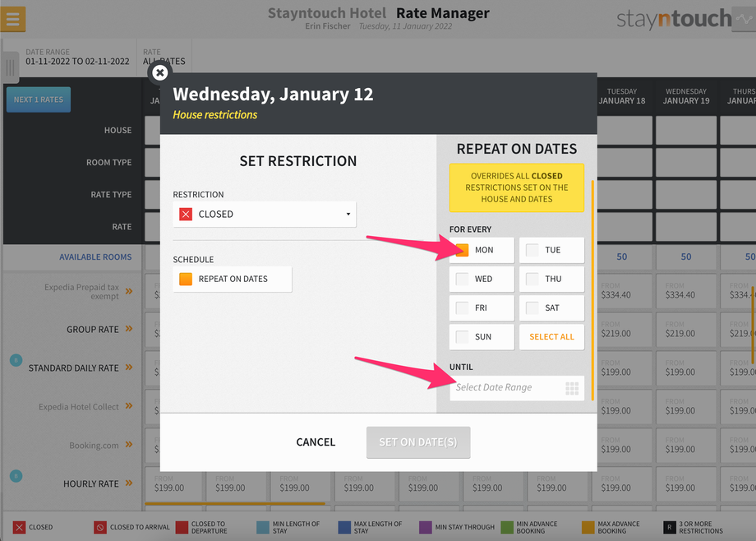Click the blue badge beside Standard Daily Rate
Image resolution: width=756 pixels, height=541 pixels.
tap(16, 360)
